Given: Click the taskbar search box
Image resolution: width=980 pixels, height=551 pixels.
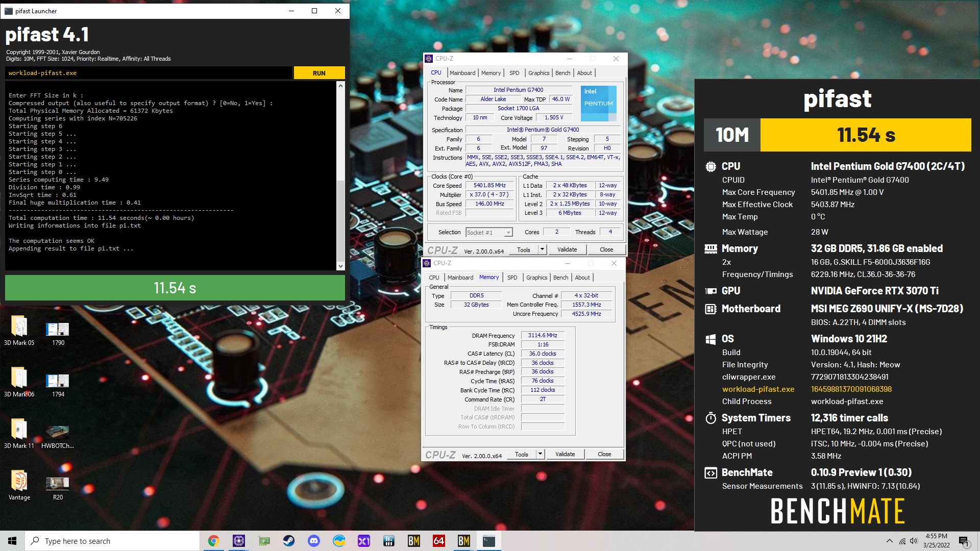Looking at the screenshot, I should click(x=112, y=541).
